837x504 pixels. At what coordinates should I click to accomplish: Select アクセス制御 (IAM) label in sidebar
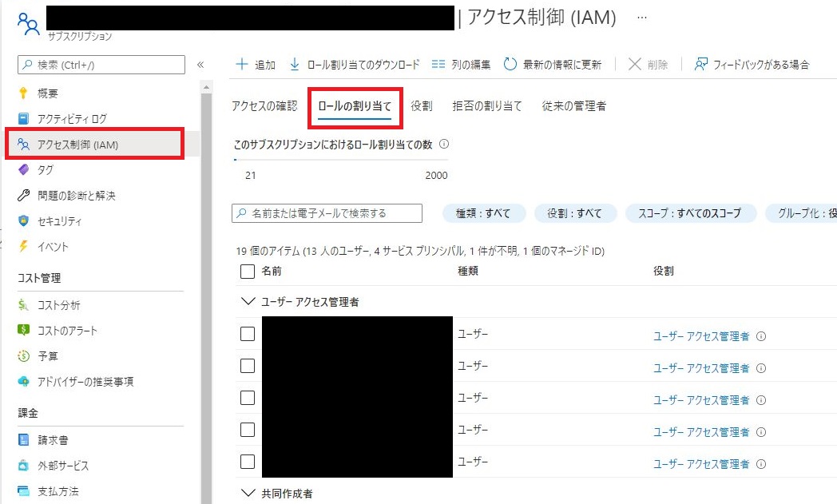(x=78, y=145)
